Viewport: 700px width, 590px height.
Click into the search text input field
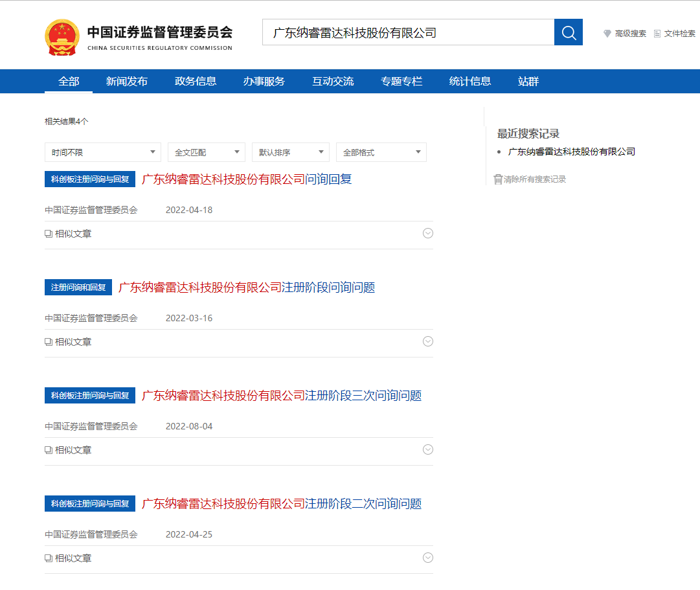coord(408,32)
